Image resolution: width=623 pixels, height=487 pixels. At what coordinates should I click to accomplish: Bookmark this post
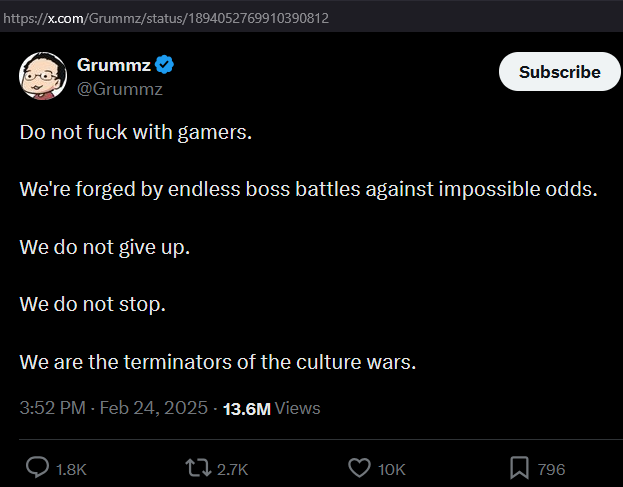[x=520, y=468]
